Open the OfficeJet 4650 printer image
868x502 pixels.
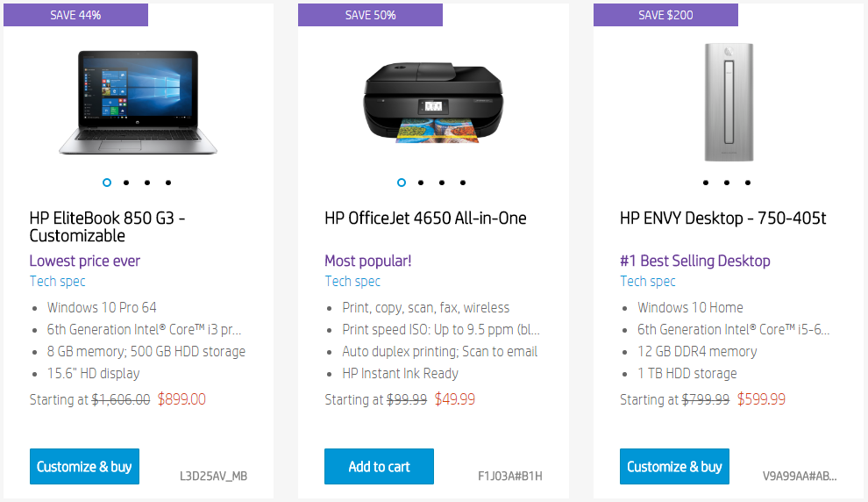coord(433,103)
